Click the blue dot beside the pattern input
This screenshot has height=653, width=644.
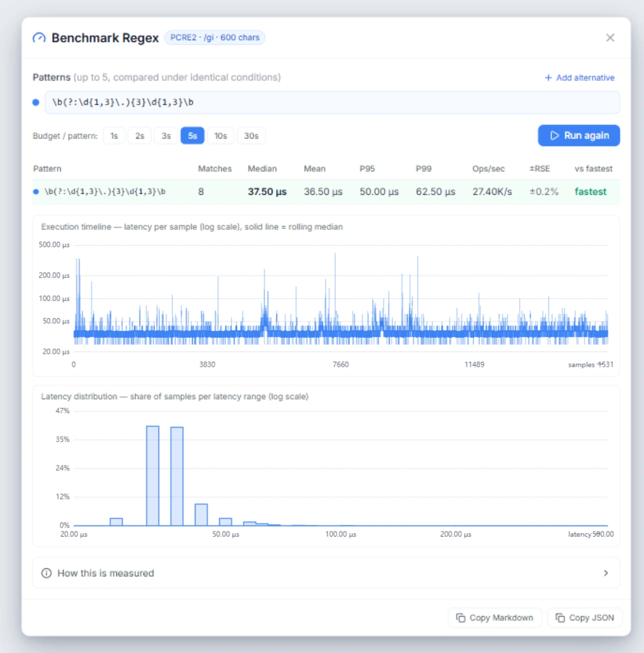(x=36, y=102)
